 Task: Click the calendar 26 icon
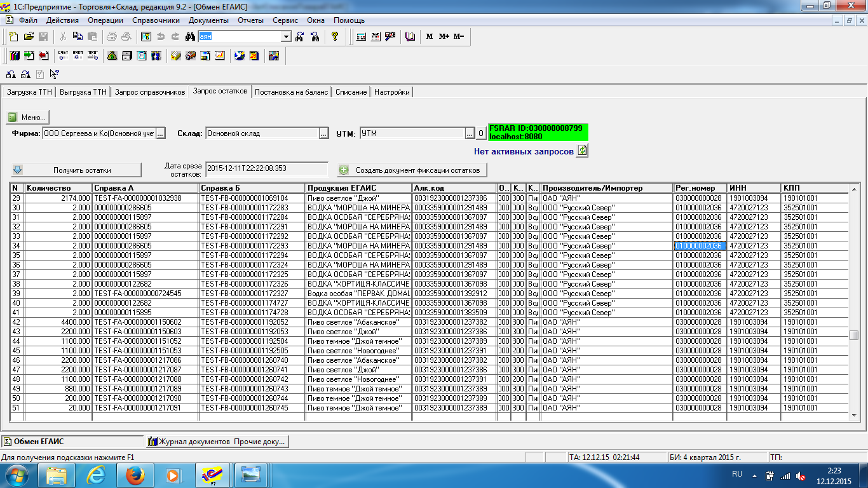(254, 56)
